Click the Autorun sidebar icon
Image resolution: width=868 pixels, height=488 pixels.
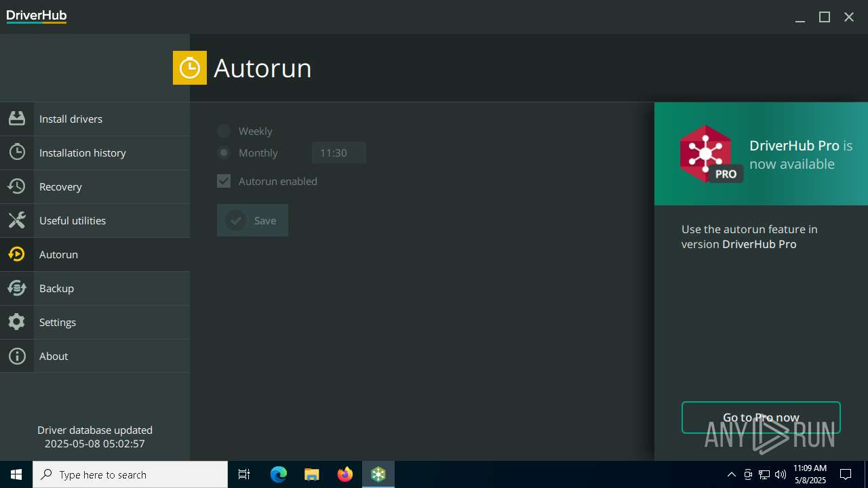17,254
